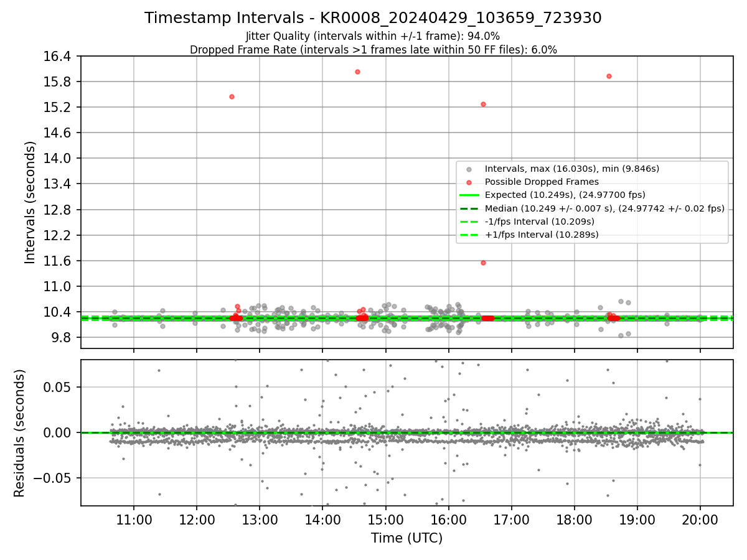The height and width of the screenshot is (560, 747).
Task: Click the '18:00' time tick label
Action: coord(574,519)
